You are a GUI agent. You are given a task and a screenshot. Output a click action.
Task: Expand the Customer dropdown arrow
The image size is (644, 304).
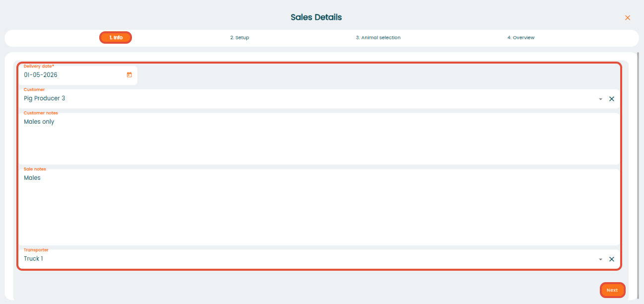[x=600, y=99]
